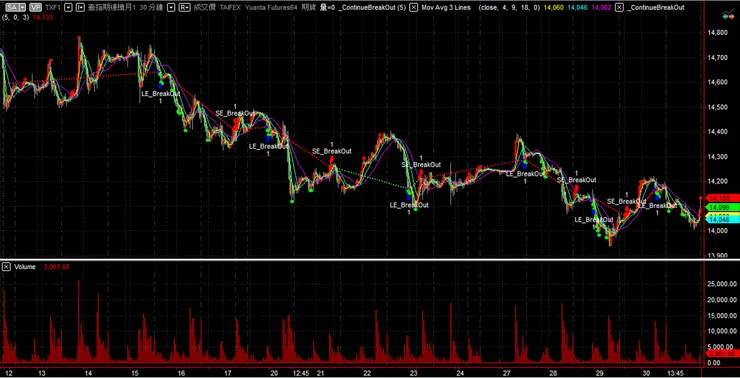Click the Yuanta Futures64 data source label
This screenshot has height=378, width=740.
(x=270, y=8)
